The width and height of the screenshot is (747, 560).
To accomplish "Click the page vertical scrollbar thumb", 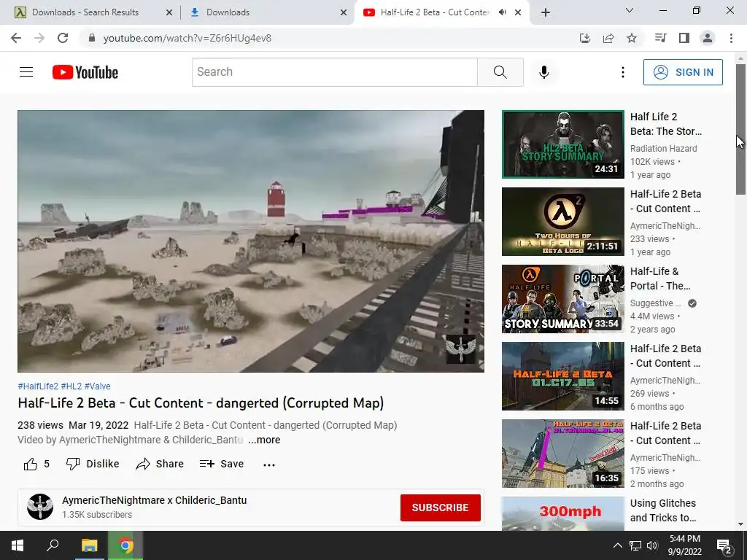I will coord(740,128).
